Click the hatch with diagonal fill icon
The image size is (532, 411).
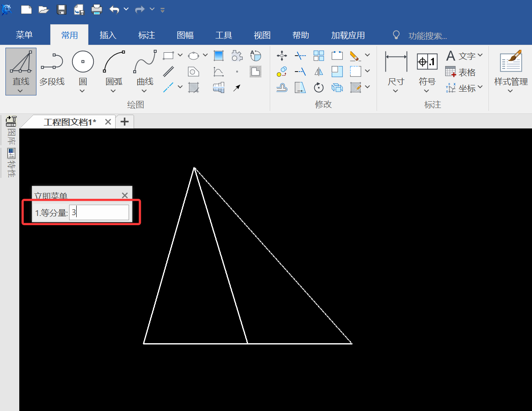tap(194, 87)
